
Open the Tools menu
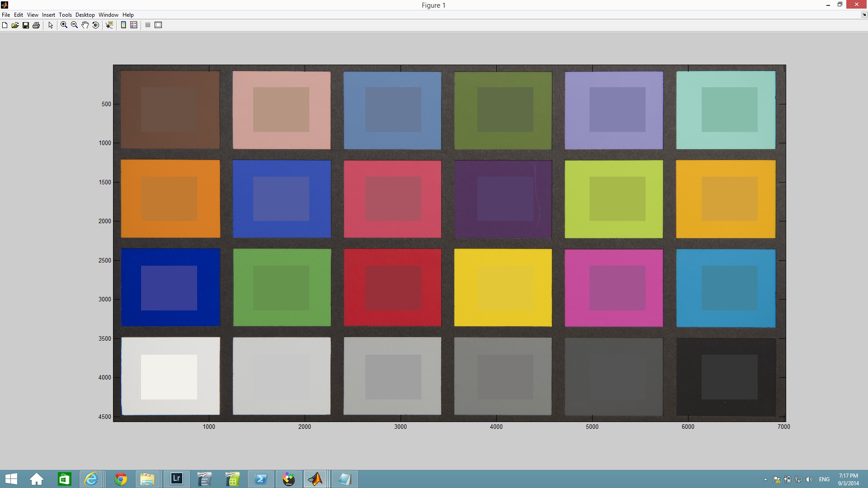click(65, 15)
